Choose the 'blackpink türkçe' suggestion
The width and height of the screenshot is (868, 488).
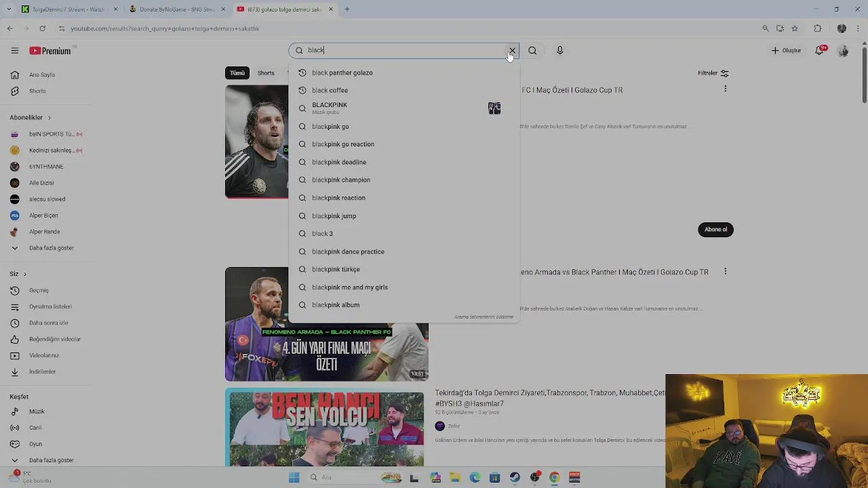(403, 269)
